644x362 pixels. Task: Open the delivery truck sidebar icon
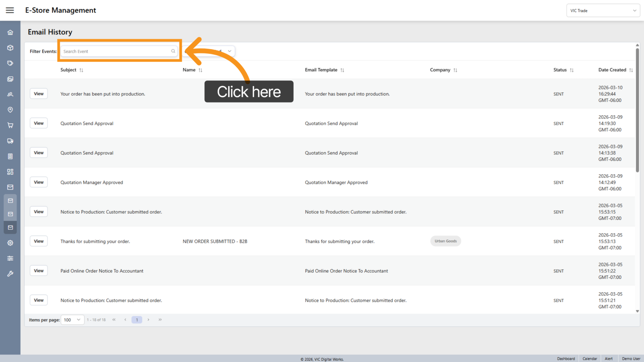[x=10, y=141]
